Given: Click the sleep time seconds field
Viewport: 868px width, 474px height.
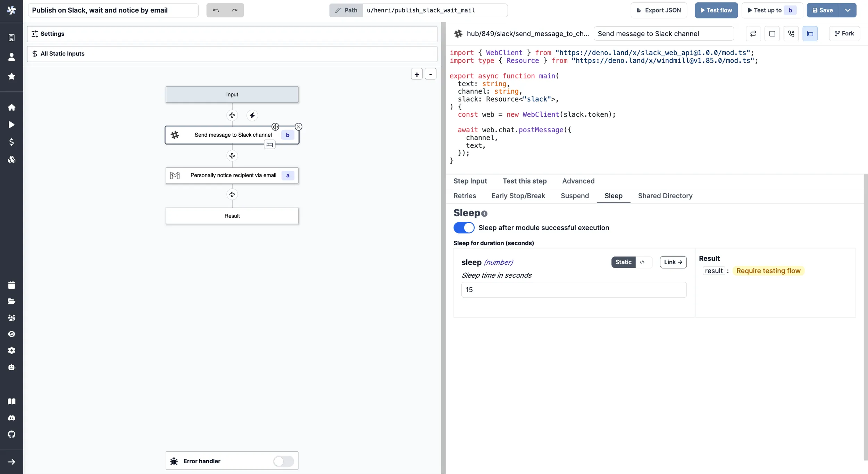Looking at the screenshot, I should click(574, 290).
